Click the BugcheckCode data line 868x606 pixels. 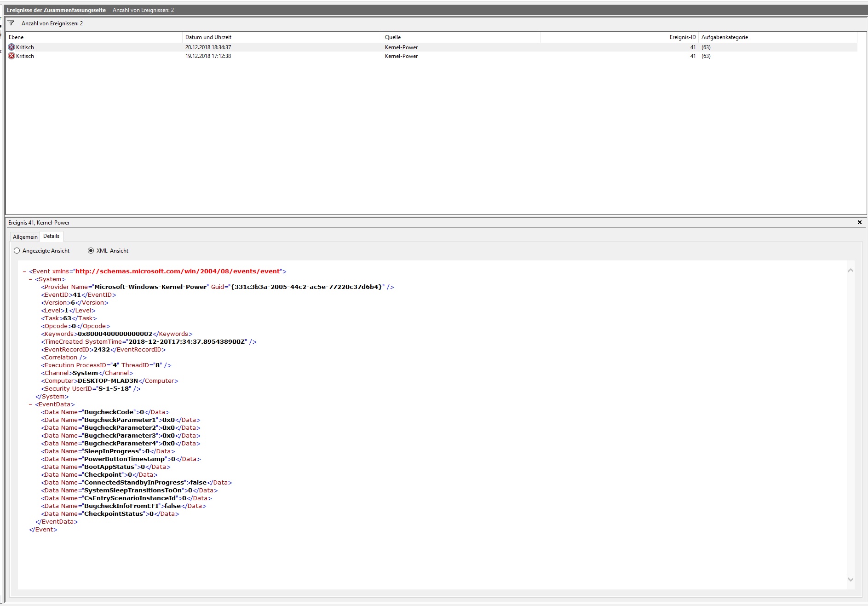pyautogui.click(x=105, y=412)
